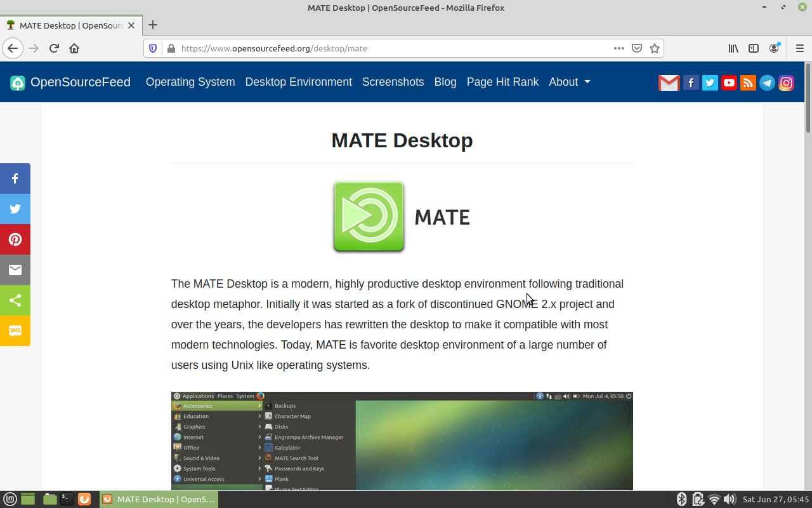Open Bluetooth tray icon
812x508 pixels.
(x=682, y=499)
